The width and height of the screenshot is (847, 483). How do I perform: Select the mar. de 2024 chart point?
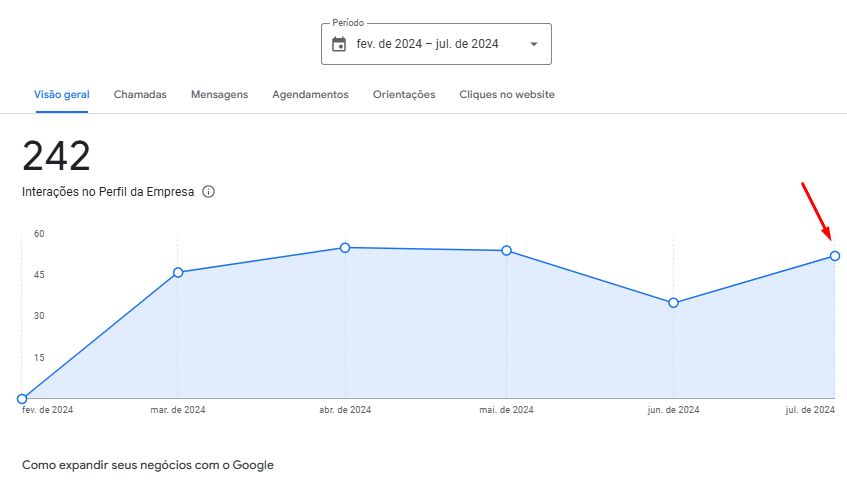(x=178, y=272)
